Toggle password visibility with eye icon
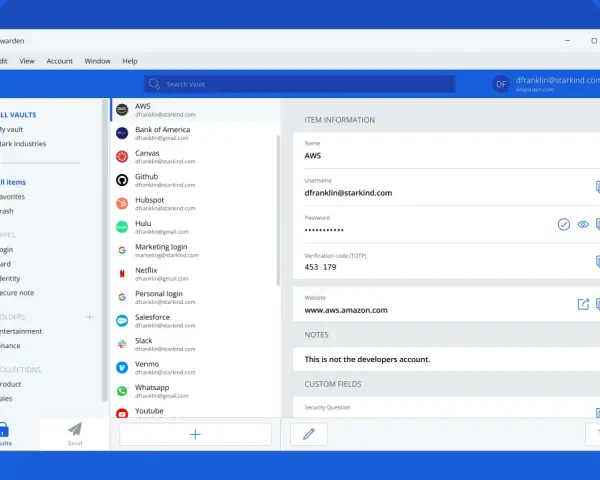The image size is (600, 480). 583,224
